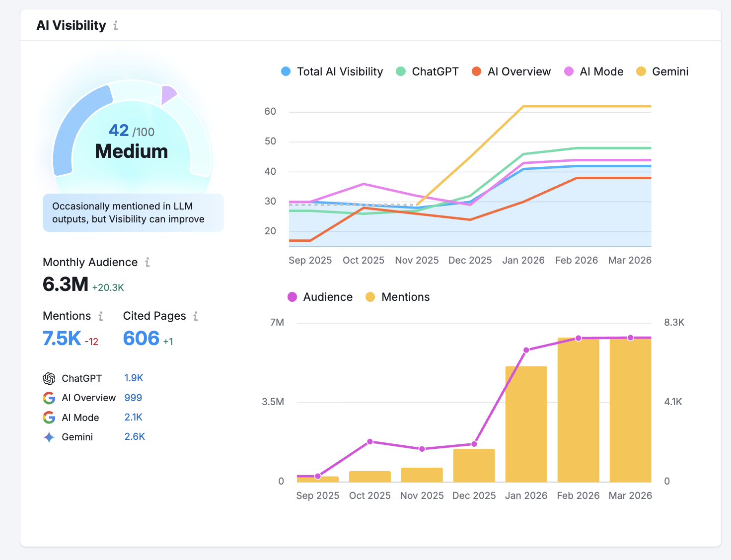Screen dimensions: 731x560
Task: Open ChatGPT 1.9K mentions link
Action: point(134,378)
